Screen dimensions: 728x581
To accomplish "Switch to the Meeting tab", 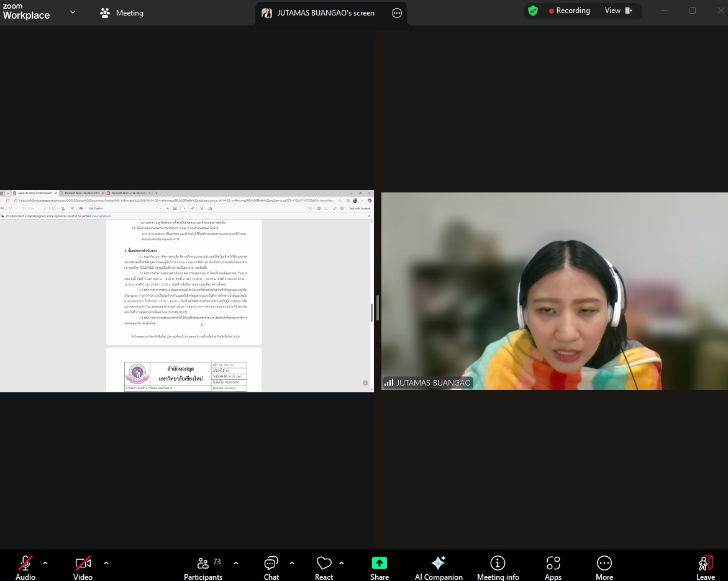I will coord(122,13).
